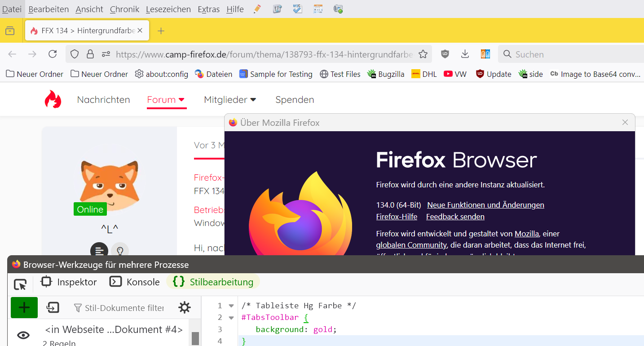Open the style editor options gear
Screen dimensions: 644x346
[x=185, y=308]
